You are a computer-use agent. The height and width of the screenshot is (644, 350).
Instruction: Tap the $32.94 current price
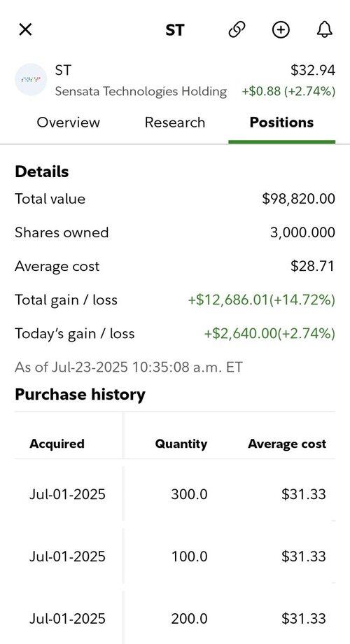(313, 70)
